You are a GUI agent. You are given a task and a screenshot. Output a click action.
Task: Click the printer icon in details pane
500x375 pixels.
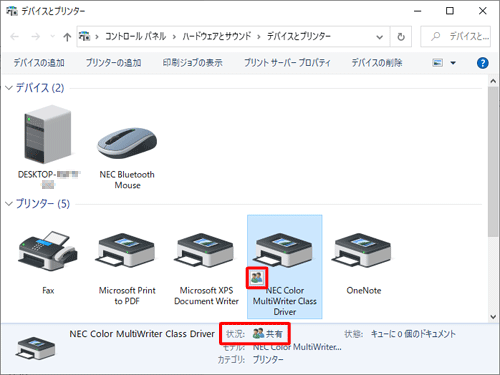35,347
